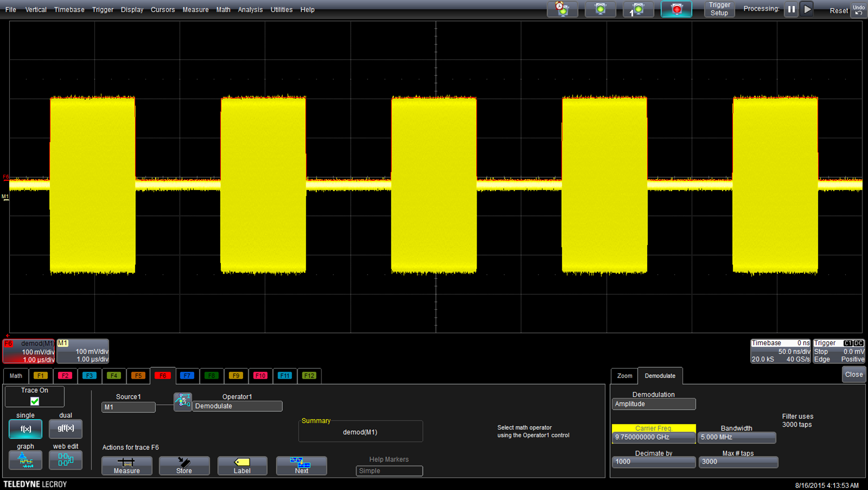The width and height of the screenshot is (868, 490).
Task: Uncheck the Trace On checkbox
Action: tap(35, 402)
